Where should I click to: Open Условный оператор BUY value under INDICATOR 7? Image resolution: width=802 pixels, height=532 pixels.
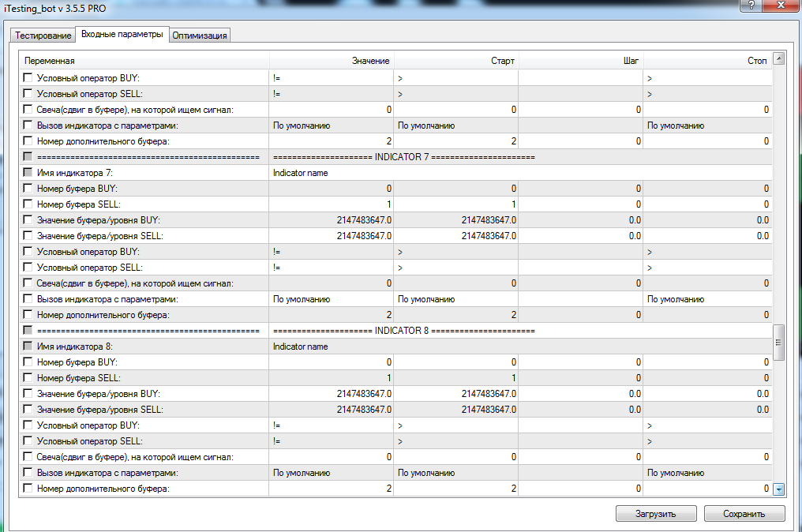331,252
